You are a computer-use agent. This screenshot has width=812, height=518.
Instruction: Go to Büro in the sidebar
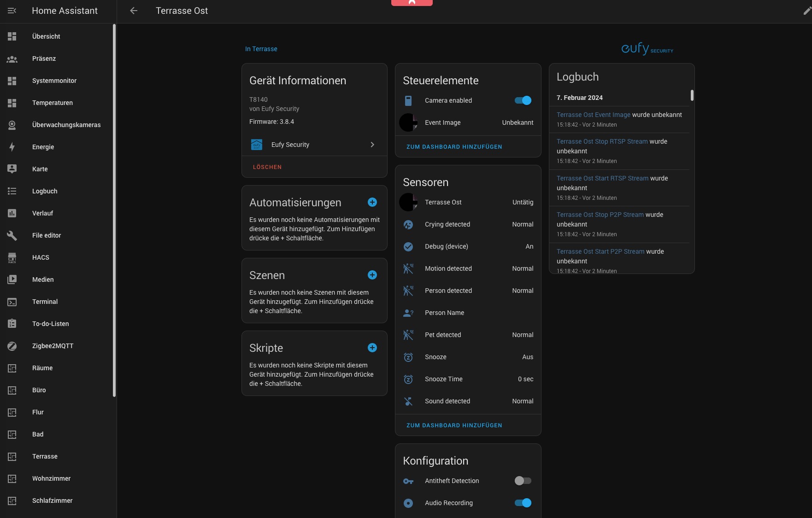click(x=58, y=390)
